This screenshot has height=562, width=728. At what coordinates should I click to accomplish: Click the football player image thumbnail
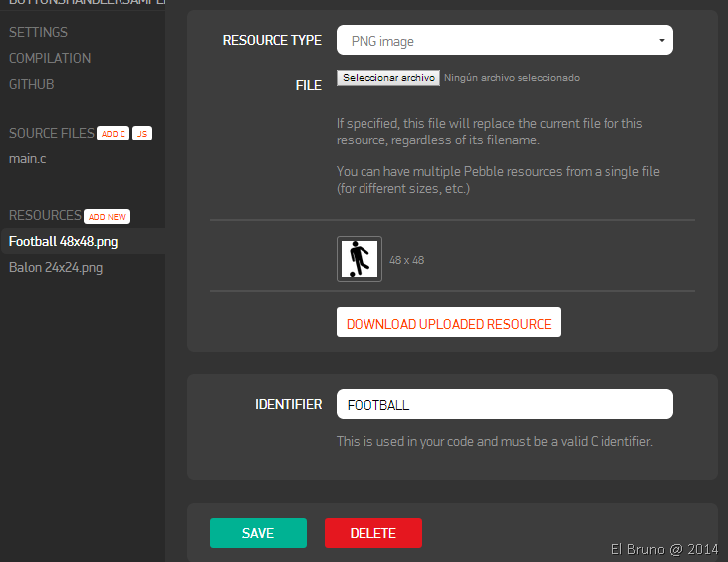(359, 259)
